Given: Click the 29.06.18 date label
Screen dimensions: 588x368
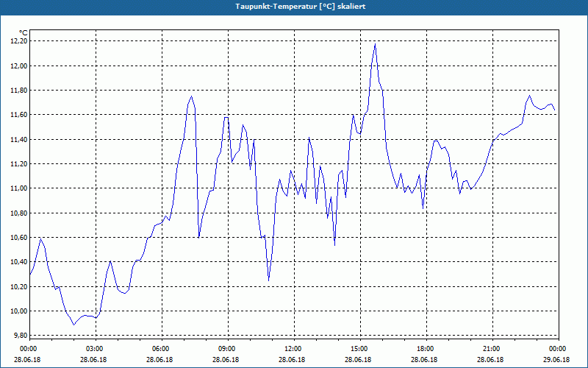Looking at the screenshot, I should point(556,359).
